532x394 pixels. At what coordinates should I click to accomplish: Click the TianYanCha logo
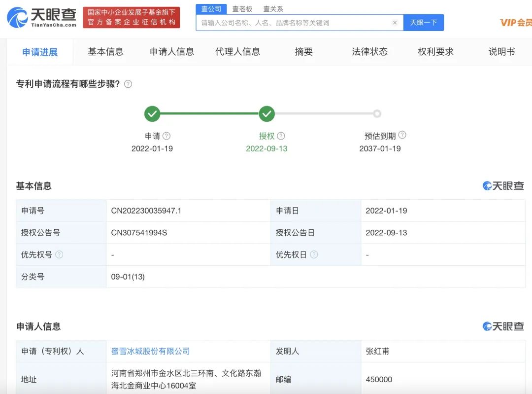(x=42, y=17)
